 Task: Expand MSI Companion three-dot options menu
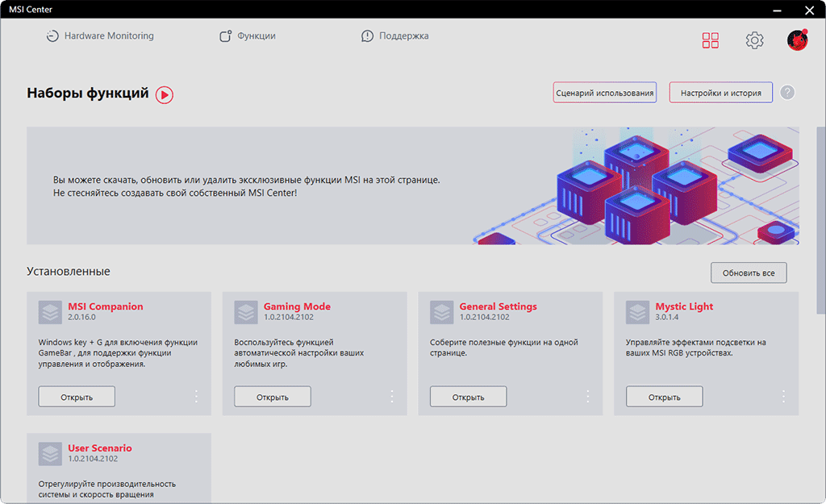(196, 397)
